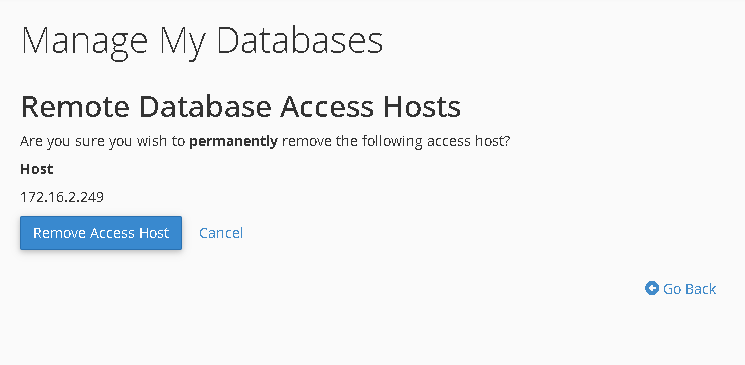Image resolution: width=745 pixels, height=365 pixels.
Task: Click the Manage My Databases page title
Action: click(202, 42)
